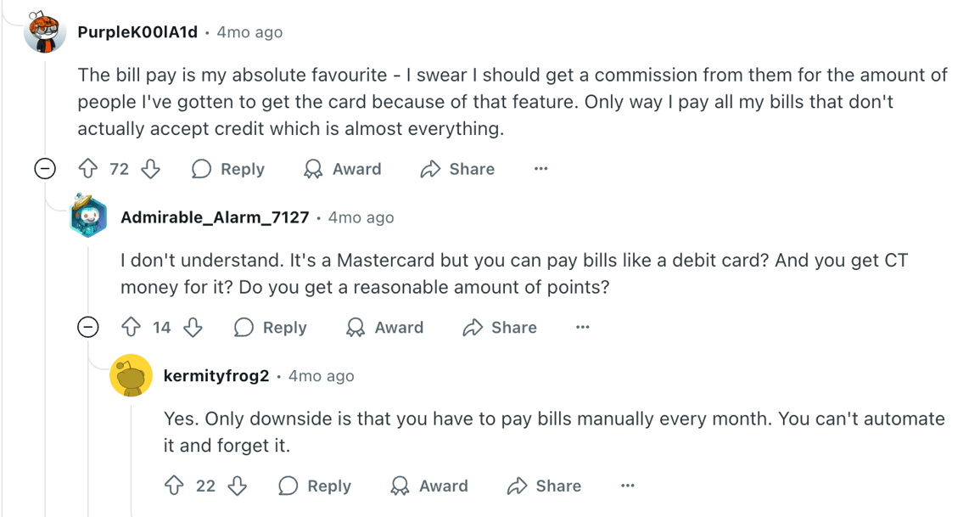Image resolution: width=980 pixels, height=517 pixels.
Task: Upvote PurpleK00lA1d's bill pay comment
Action: point(88,169)
